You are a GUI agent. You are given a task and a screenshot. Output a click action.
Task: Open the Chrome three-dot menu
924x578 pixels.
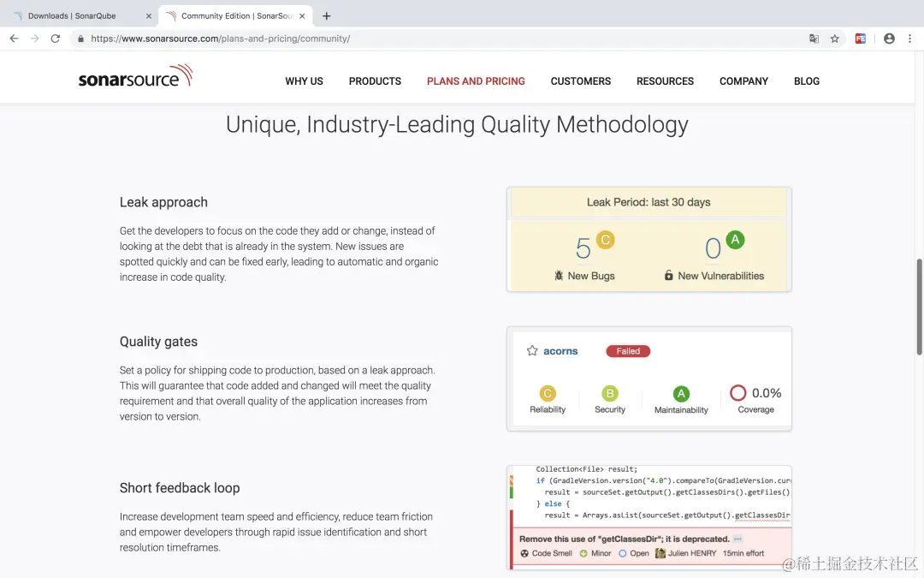click(x=909, y=39)
